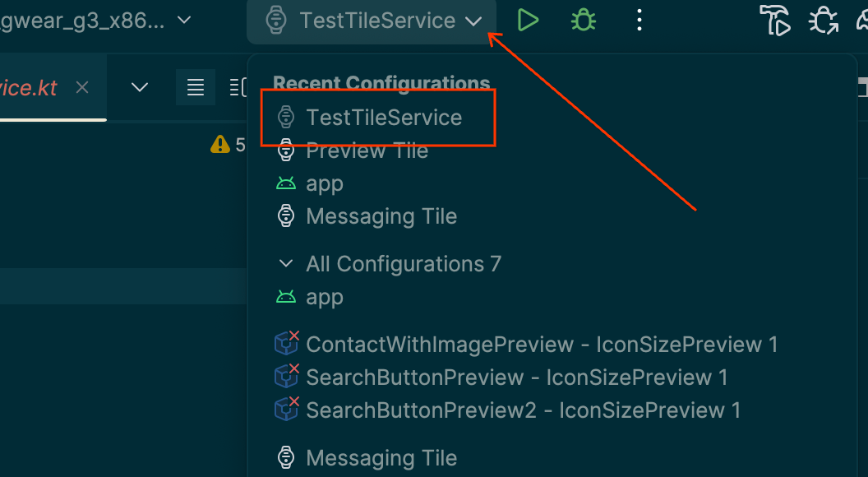Image resolution: width=868 pixels, height=477 pixels.
Task: Select Messaging Tile from Recent Configurations
Action: click(381, 215)
